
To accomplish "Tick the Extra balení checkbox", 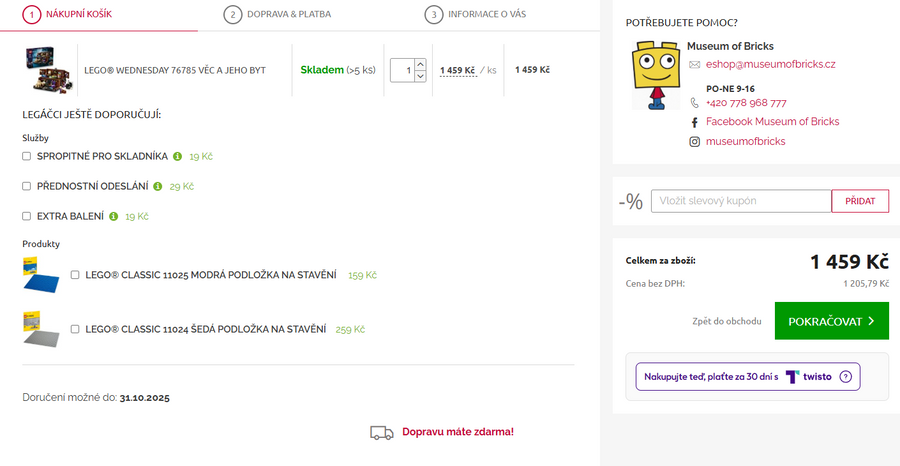I will [27, 216].
